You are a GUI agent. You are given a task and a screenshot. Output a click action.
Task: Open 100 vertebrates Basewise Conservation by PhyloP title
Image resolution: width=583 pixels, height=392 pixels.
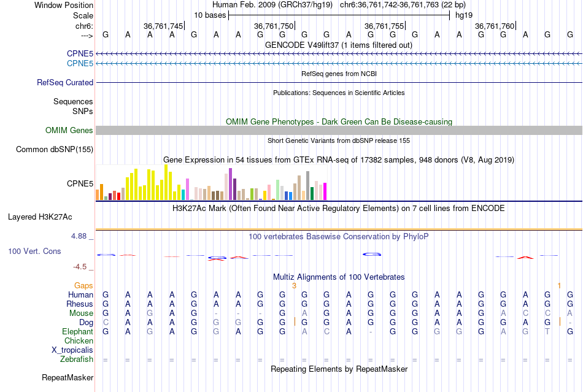(x=339, y=236)
